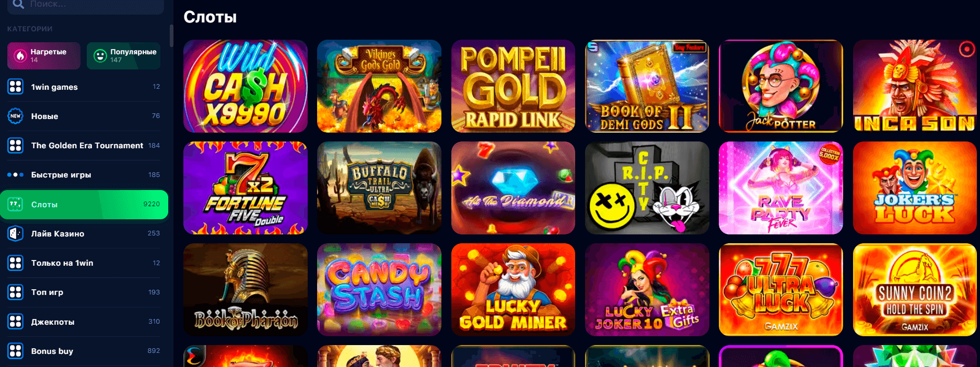Select Только на 1win category
The width and height of the screenshot is (980, 367).
click(x=84, y=263)
